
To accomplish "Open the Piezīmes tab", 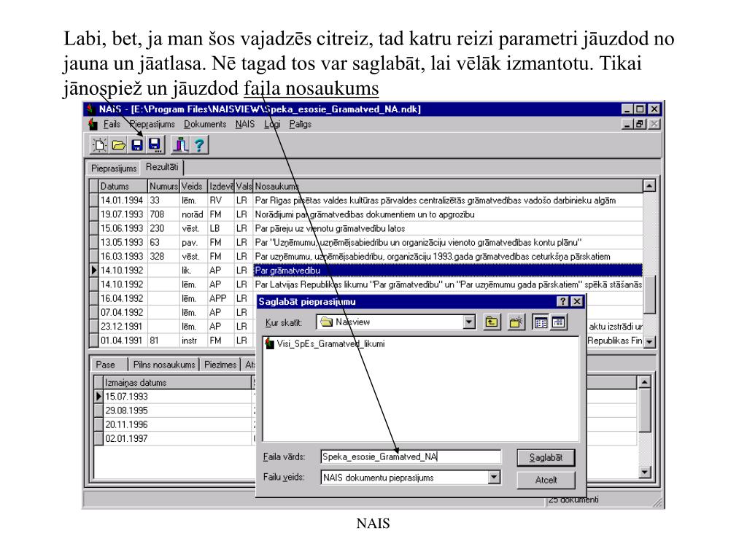I will tap(220, 365).
